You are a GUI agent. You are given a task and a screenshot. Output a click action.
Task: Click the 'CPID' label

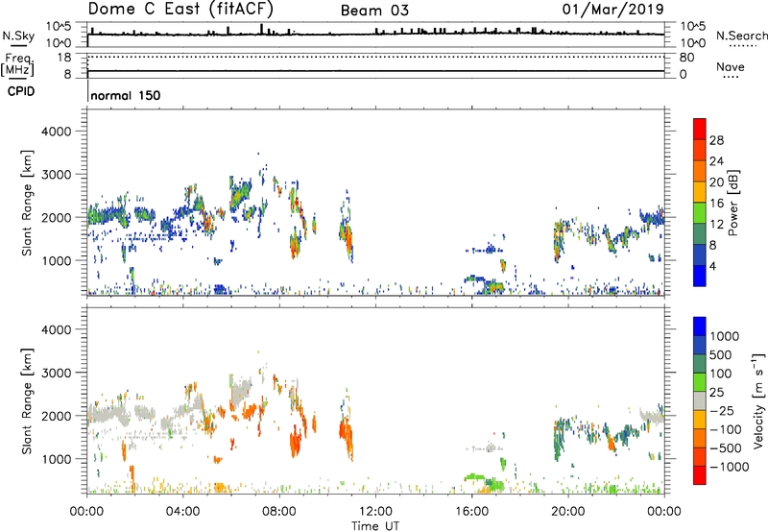(21, 91)
